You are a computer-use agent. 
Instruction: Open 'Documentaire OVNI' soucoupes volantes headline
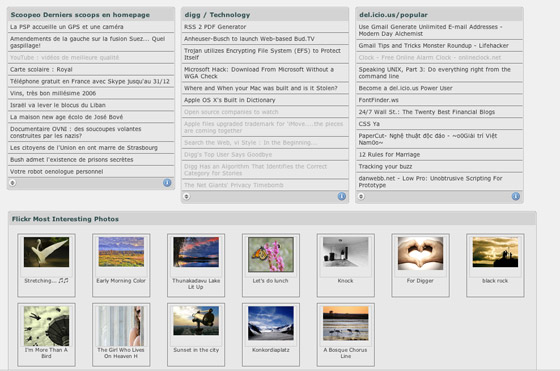point(75,132)
